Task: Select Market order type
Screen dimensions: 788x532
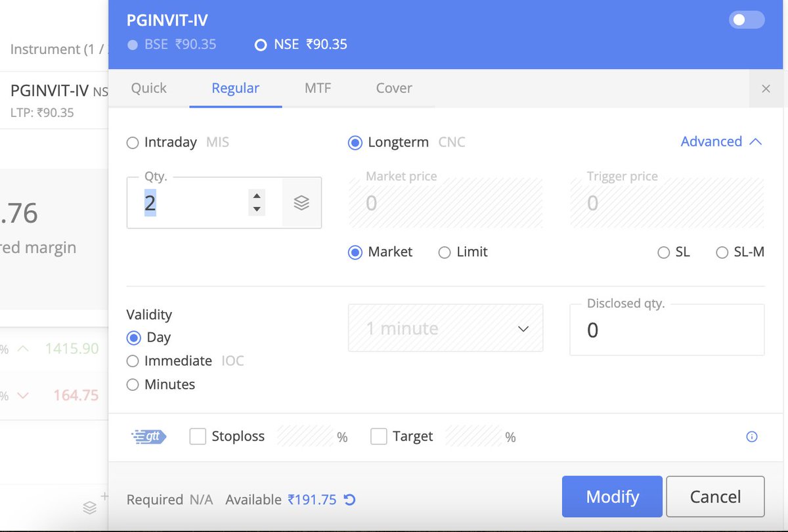Action: tap(355, 252)
